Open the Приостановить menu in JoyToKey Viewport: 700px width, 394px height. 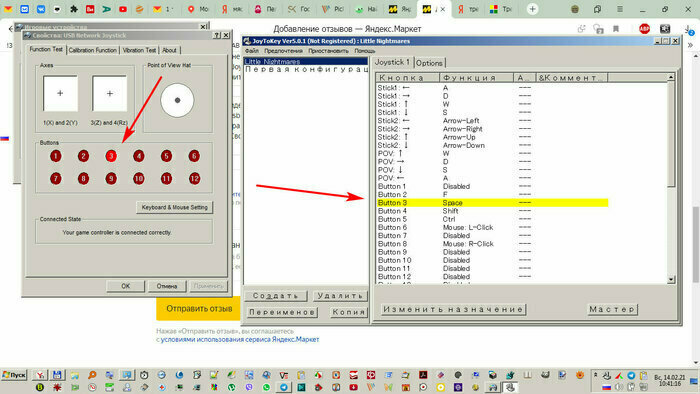tap(328, 51)
